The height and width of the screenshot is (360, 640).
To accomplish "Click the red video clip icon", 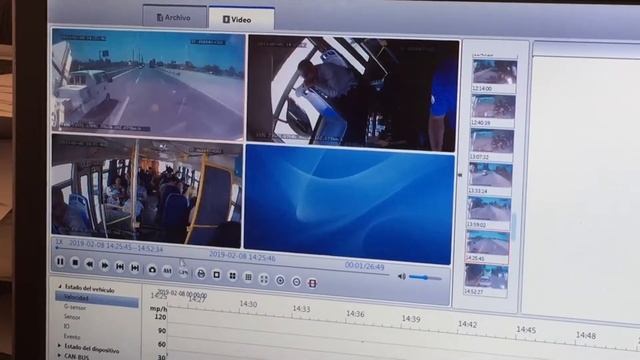I will point(312,283).
